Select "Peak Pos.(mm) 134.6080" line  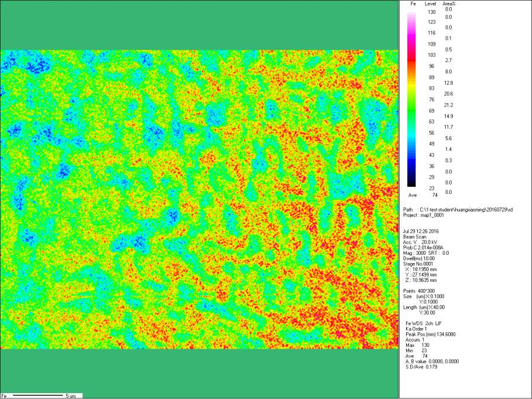(430, 335)
